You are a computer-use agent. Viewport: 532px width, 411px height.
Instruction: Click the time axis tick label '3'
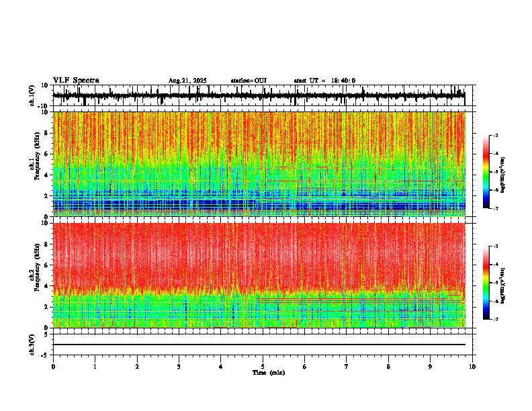coord(179,367)
